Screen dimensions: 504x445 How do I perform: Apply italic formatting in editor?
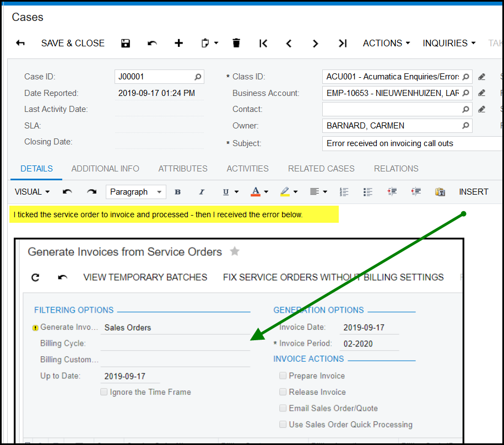click(x=202, y=192)
